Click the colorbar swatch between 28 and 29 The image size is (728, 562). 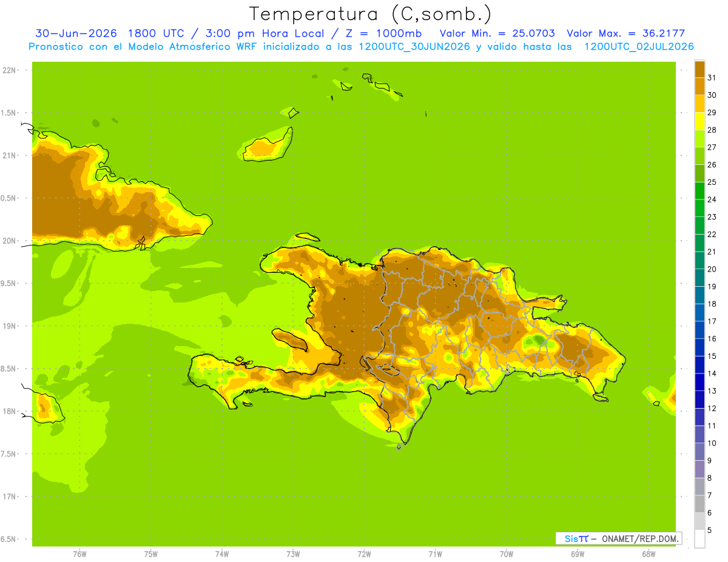coord(699,121)
